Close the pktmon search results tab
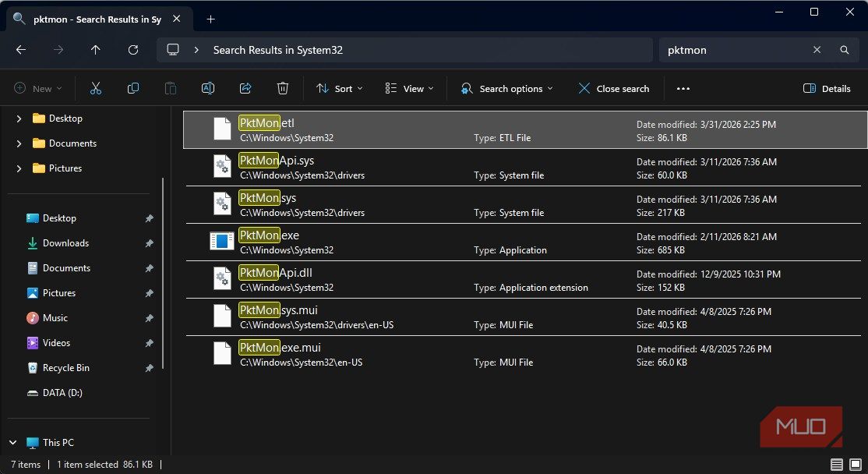Image resolution: width=868 pixels, height=474 pixels. click(x=177, y=19)
